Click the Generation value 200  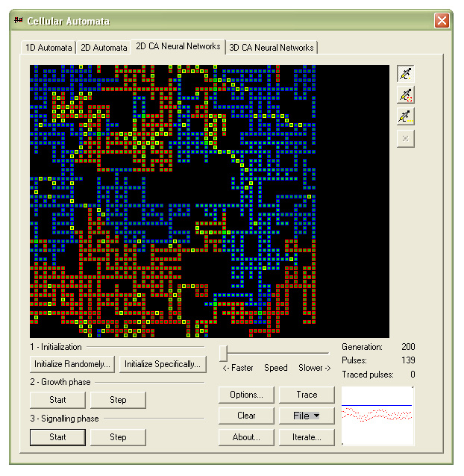(408, 347)
